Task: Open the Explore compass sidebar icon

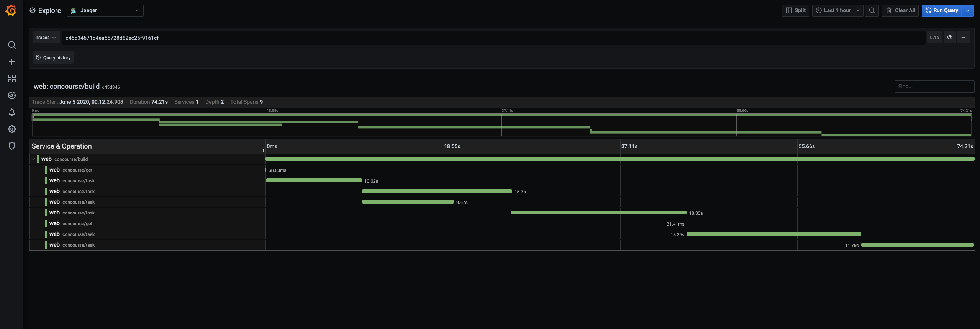Action: pos(12,95)
